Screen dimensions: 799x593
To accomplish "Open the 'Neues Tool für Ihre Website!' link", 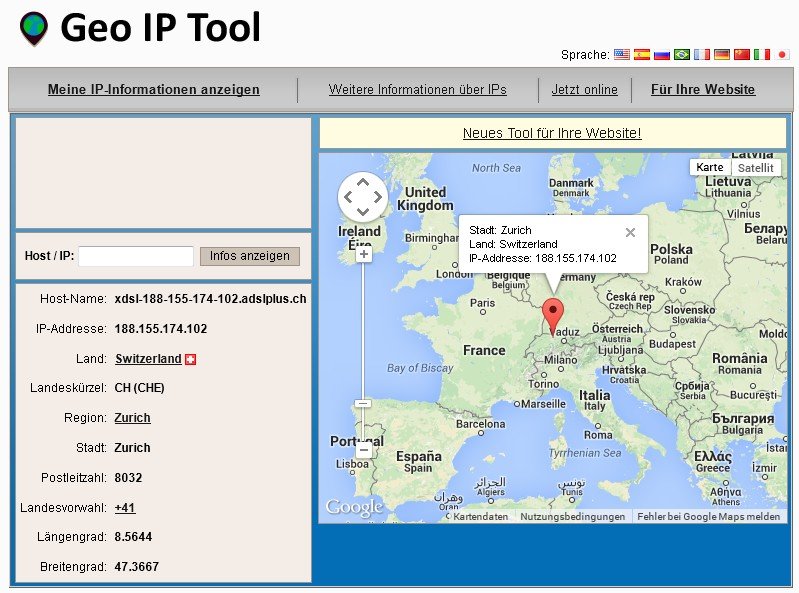I will [552, 133].
